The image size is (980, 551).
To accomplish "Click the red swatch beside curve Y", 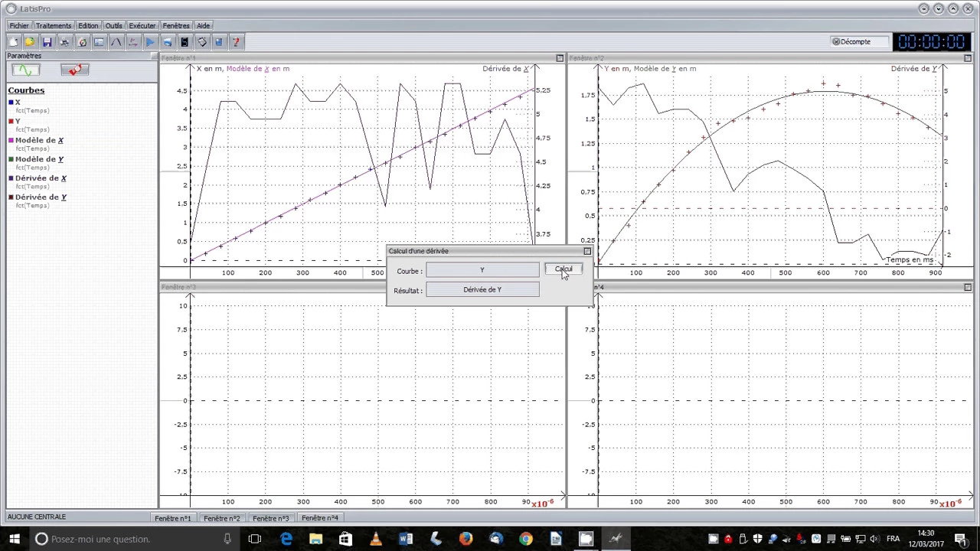I will click(11, 122).
